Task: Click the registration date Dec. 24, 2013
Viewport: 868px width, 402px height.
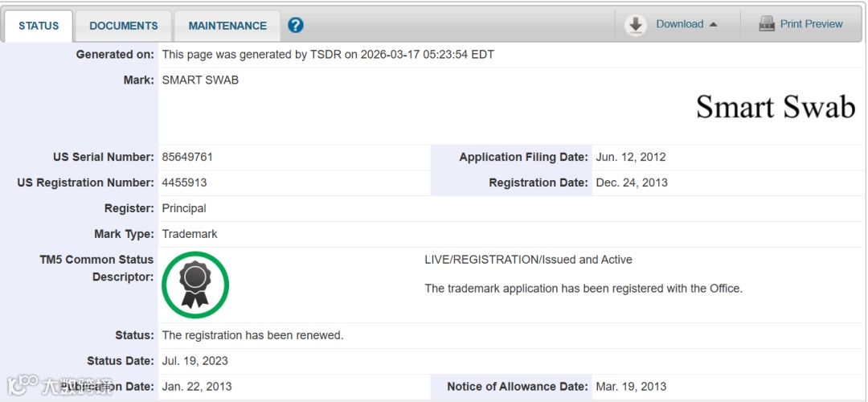Action: [632, 183]
